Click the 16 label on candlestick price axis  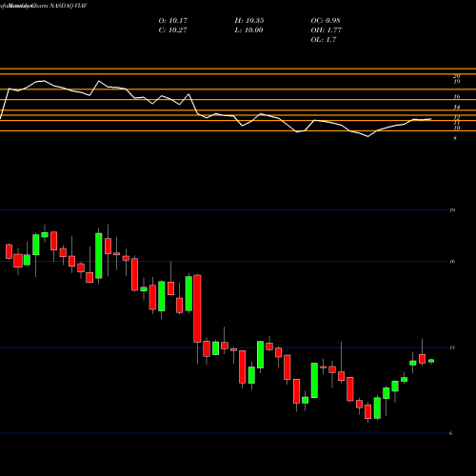452,262
